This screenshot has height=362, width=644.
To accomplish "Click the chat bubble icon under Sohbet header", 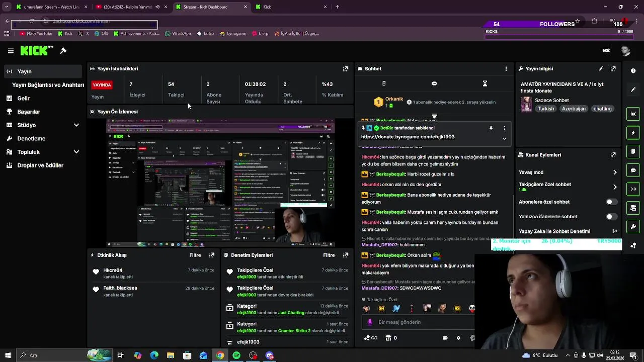I will pyautogui.click(x=434, y=83).
